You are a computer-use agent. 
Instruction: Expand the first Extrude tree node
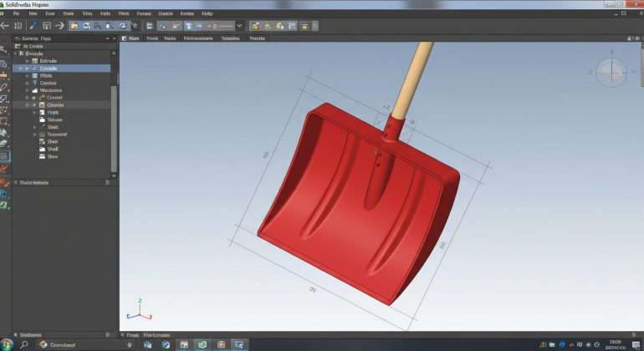[27, 61]
